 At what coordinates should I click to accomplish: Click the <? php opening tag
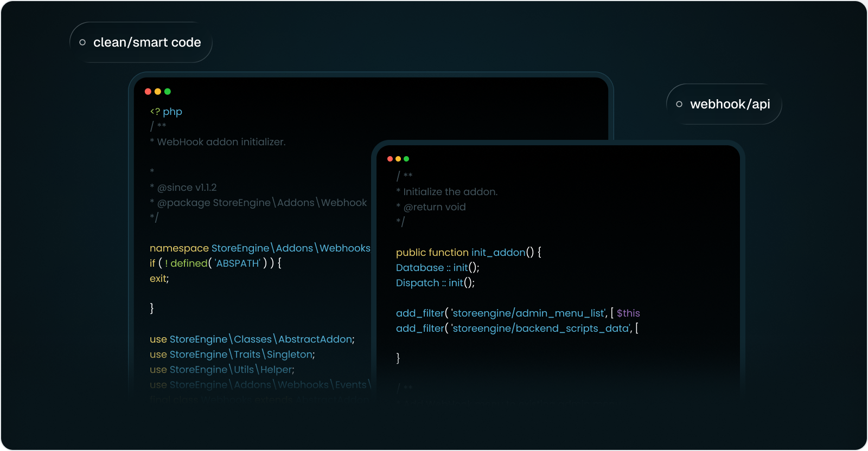(166, 112)
